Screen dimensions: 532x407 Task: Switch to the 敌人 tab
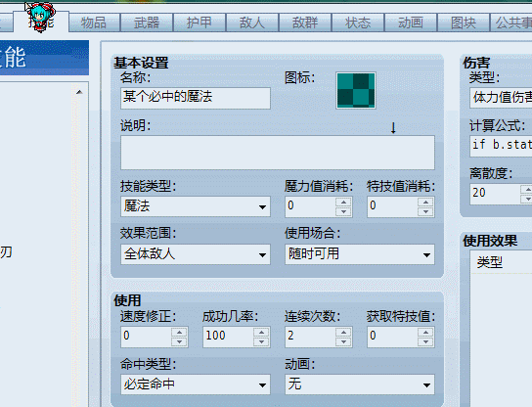pos(252,23)
